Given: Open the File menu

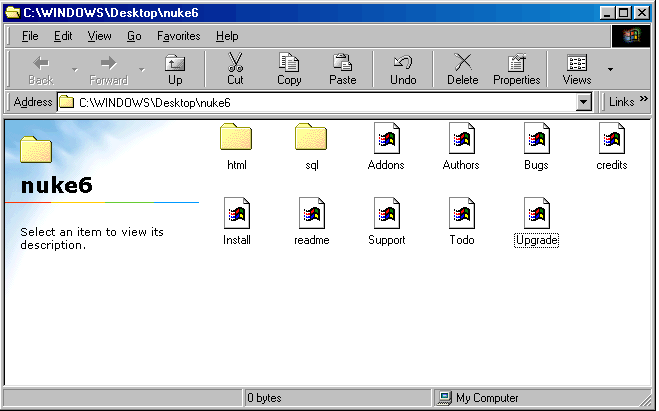Looking at the screenshot, I should [x=30, y=36].
